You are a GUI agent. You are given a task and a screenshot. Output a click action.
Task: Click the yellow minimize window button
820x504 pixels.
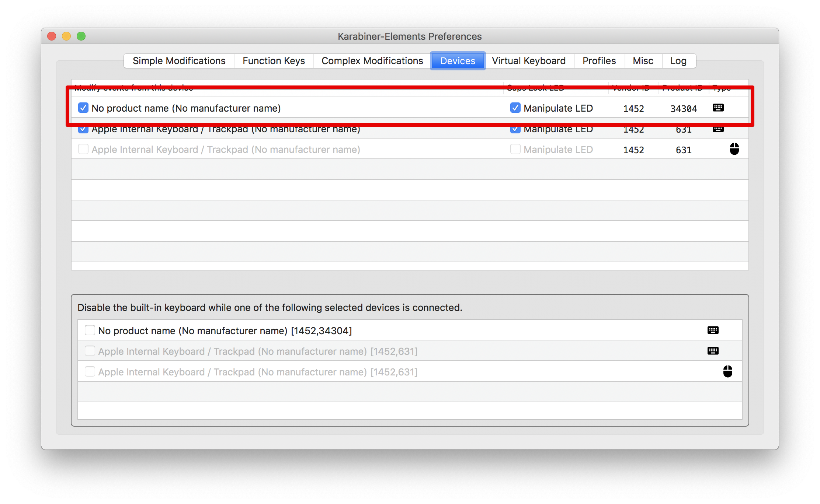pyautogui.click(x=66, y=36)
